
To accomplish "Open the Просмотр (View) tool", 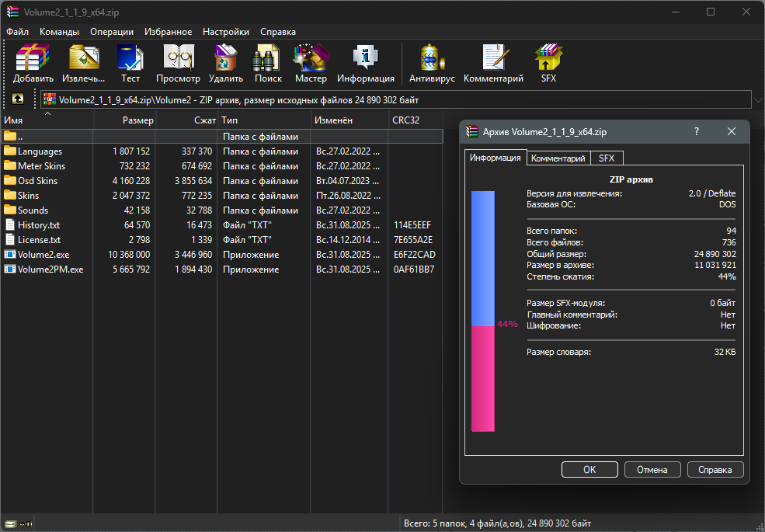I will [x=178, y=57].
